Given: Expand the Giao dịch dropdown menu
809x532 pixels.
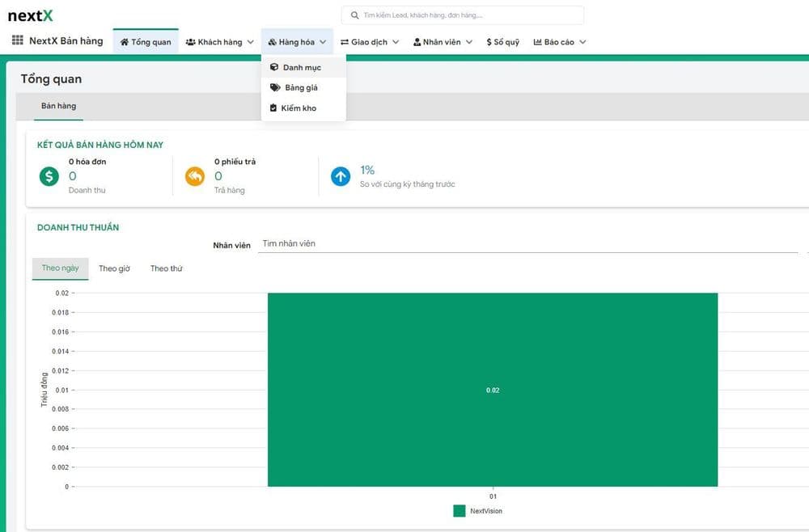Looking at the screenshot, I should coord(370,42).
